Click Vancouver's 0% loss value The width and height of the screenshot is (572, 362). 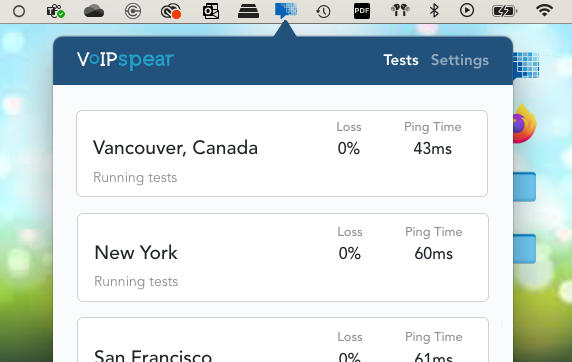tap(349, 149)
